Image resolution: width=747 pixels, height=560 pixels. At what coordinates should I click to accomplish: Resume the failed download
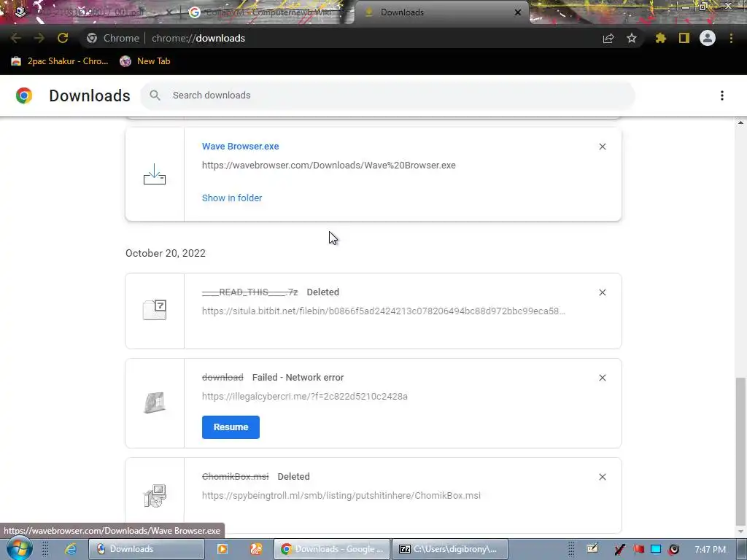tap(231, 427)
